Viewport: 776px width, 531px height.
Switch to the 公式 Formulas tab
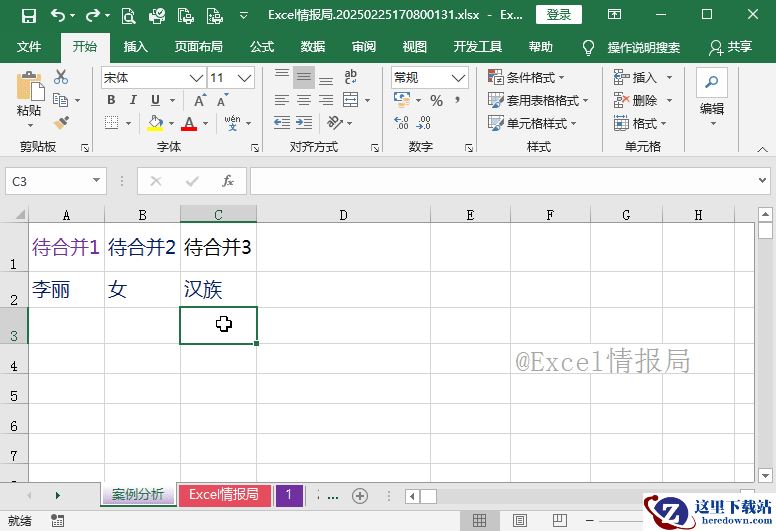click(262, 47)
